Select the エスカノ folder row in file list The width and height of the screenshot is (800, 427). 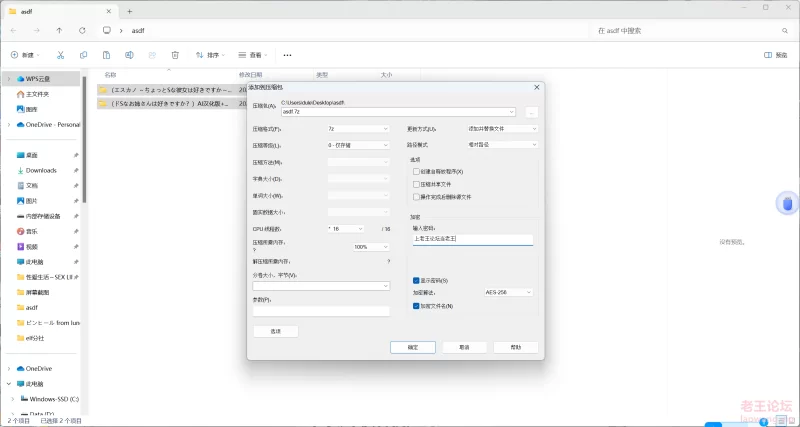pos(172,90)
